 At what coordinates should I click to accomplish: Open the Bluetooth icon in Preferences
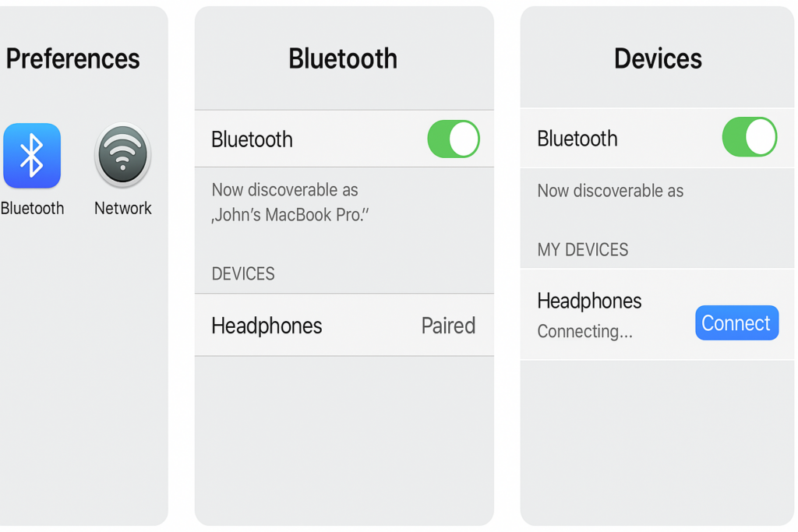click(x=32, y=156)
